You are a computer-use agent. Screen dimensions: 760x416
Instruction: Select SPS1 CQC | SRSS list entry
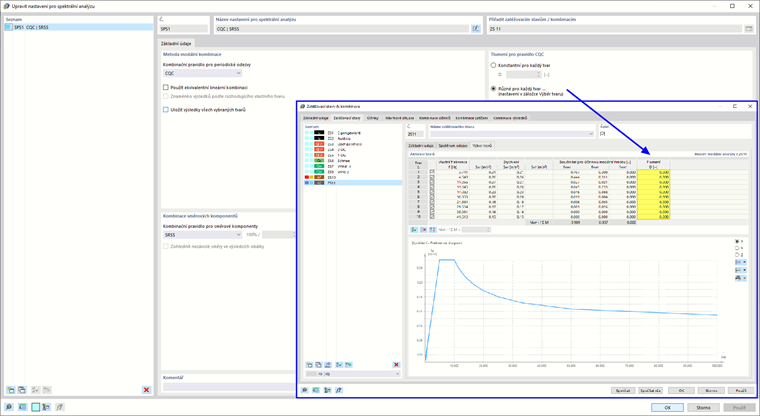79,27
